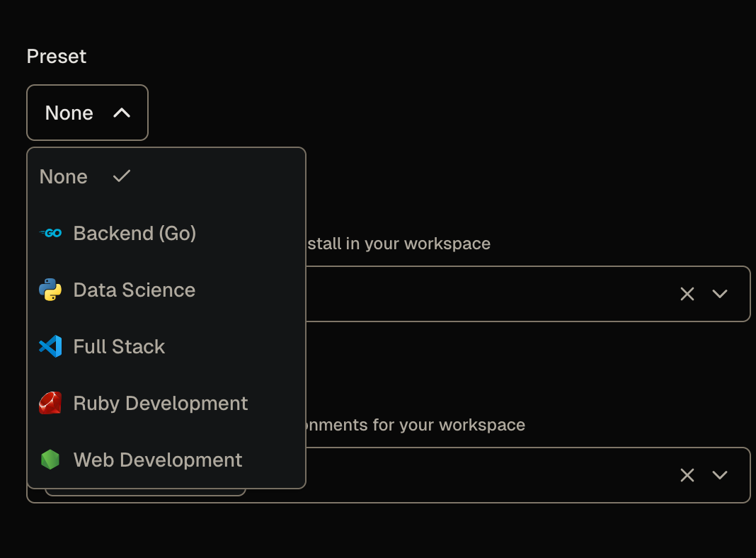
Task: Collapse the Preset dropdown showing None
Action: coord(87,113)
